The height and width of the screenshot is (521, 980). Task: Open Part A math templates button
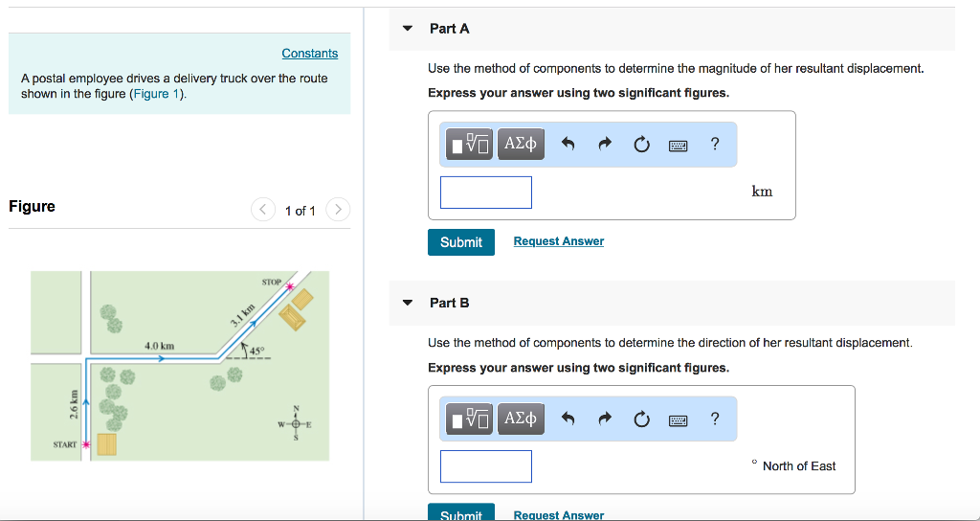click(469, 144)
